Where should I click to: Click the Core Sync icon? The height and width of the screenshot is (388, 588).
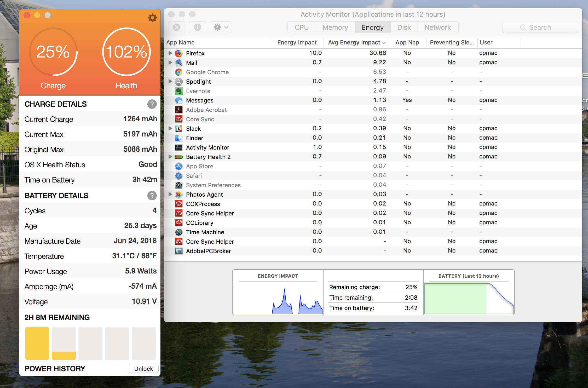(x=179, y=119)
